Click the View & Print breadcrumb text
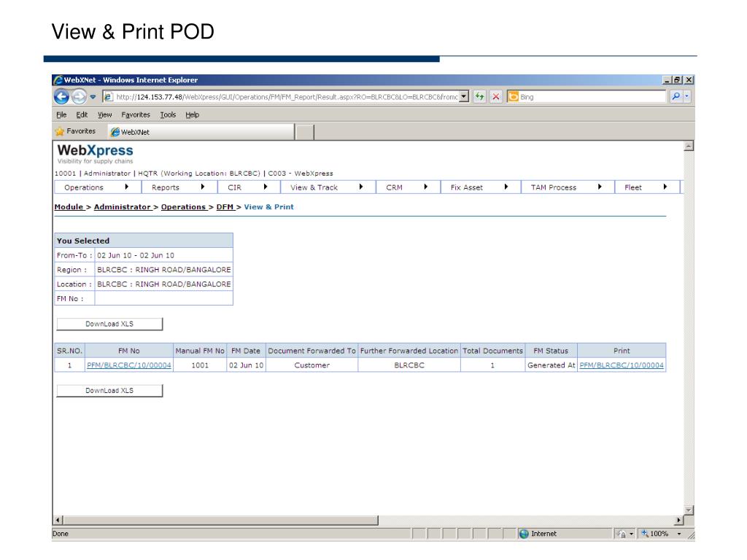Screen dimensions: 747x560 pos(269,207)
